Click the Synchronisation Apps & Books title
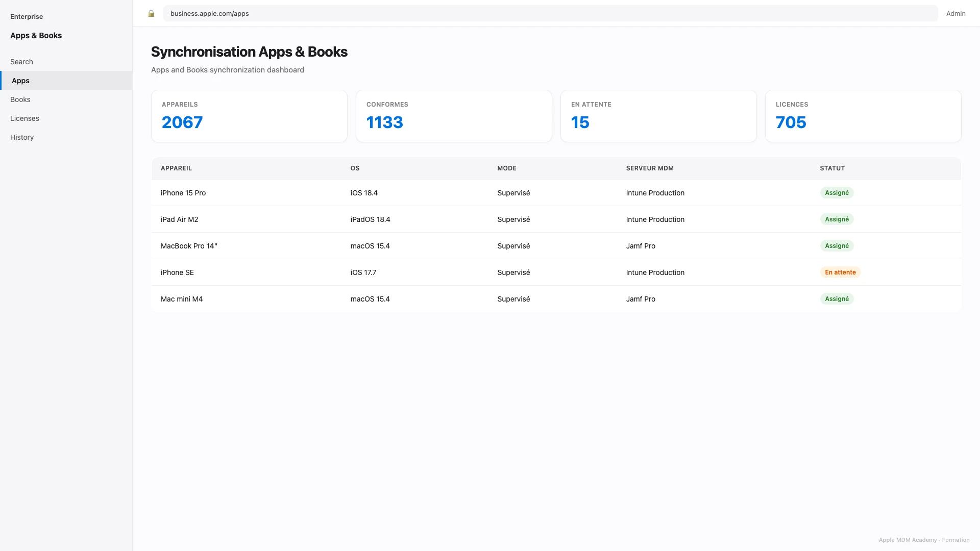The width and height of the screenshot is (980, 551). click(x=249, y=52)
